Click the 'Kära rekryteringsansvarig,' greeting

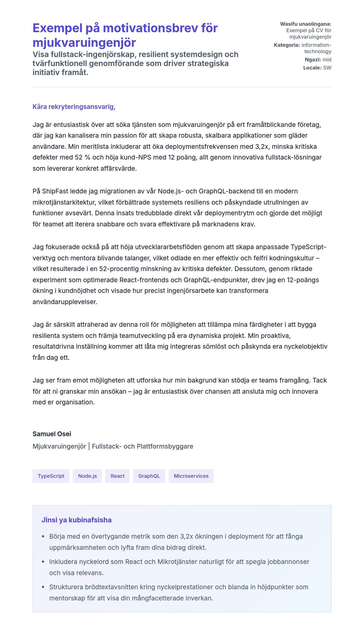74,107
